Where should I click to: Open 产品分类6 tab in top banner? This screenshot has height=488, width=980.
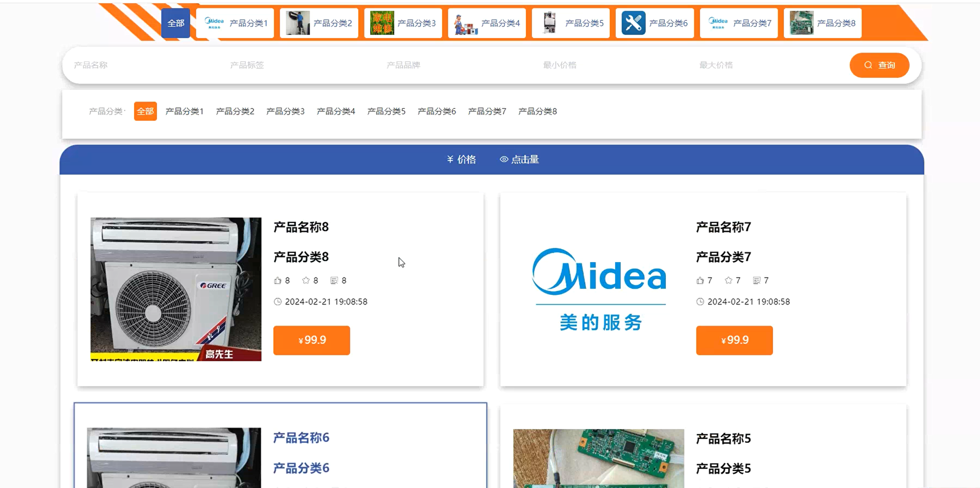coord(654,23)
